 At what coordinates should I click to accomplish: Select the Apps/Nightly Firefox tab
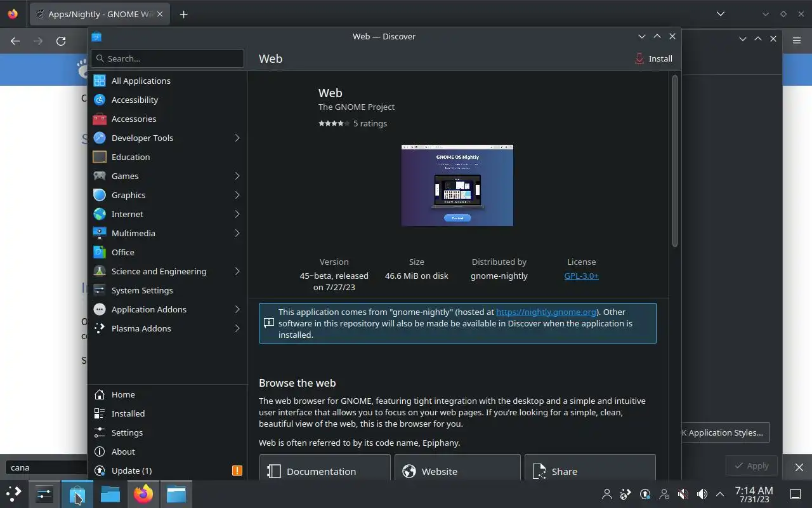coord(100,14)
